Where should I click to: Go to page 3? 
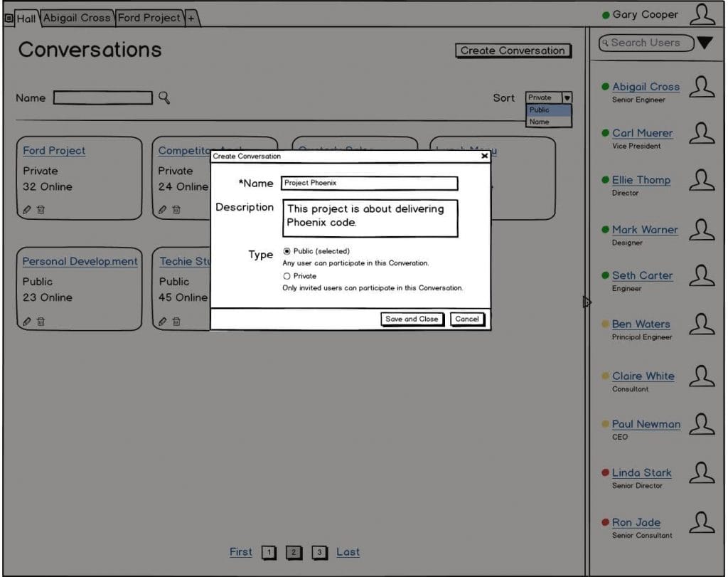319,552
